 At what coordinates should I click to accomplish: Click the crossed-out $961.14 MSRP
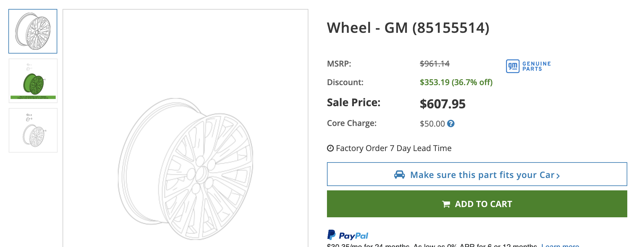(x=434, y=64)
